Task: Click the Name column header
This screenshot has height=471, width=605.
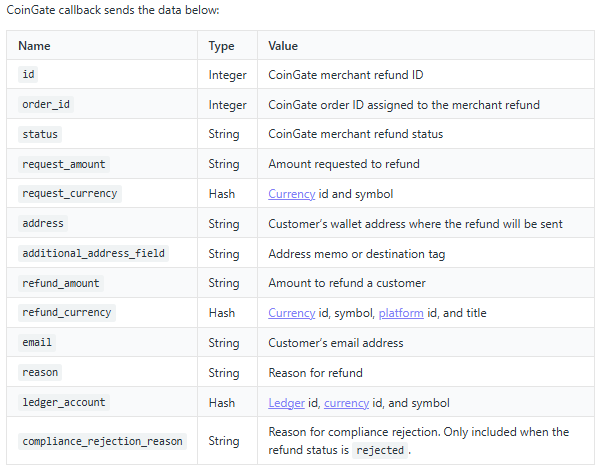Action: [x=34, y=46]
